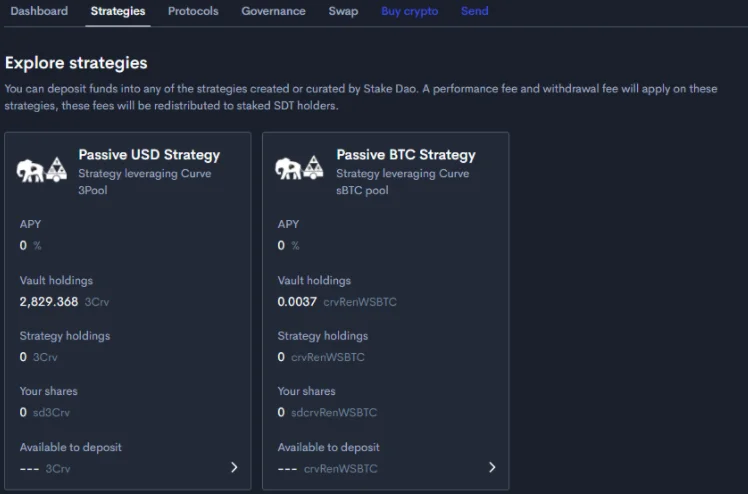Click Available to deposit in BTC card
Screen dimensions: 748x494
(329, 447)
